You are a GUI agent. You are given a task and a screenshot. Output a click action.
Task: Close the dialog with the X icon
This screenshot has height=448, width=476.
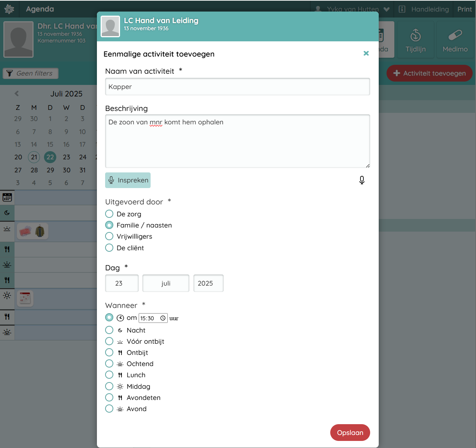366,54
